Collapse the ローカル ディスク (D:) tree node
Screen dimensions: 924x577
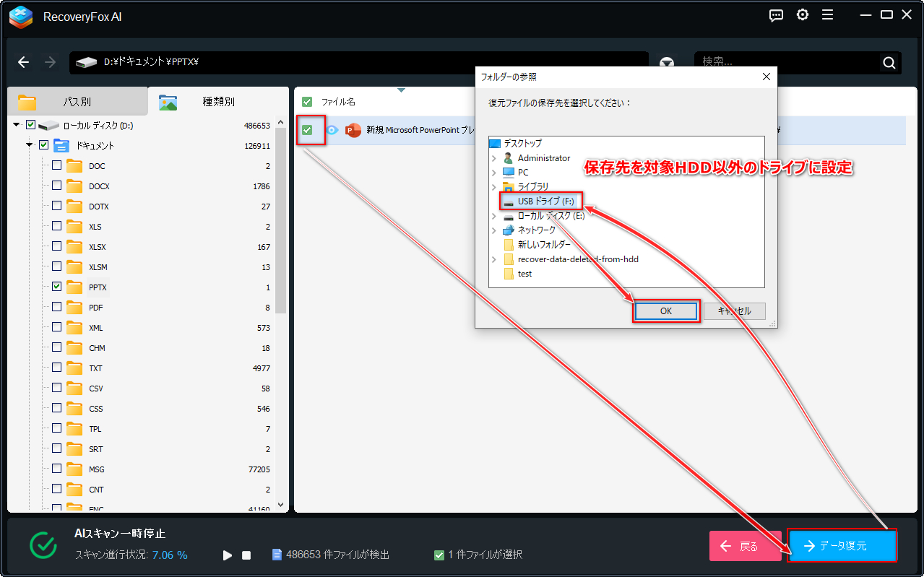(17, 125)
